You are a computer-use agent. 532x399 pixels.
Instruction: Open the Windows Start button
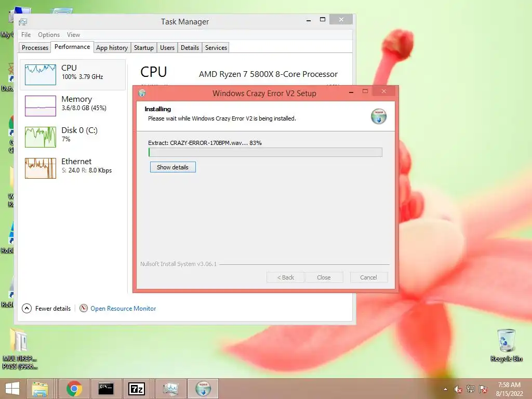click(12, 389)
